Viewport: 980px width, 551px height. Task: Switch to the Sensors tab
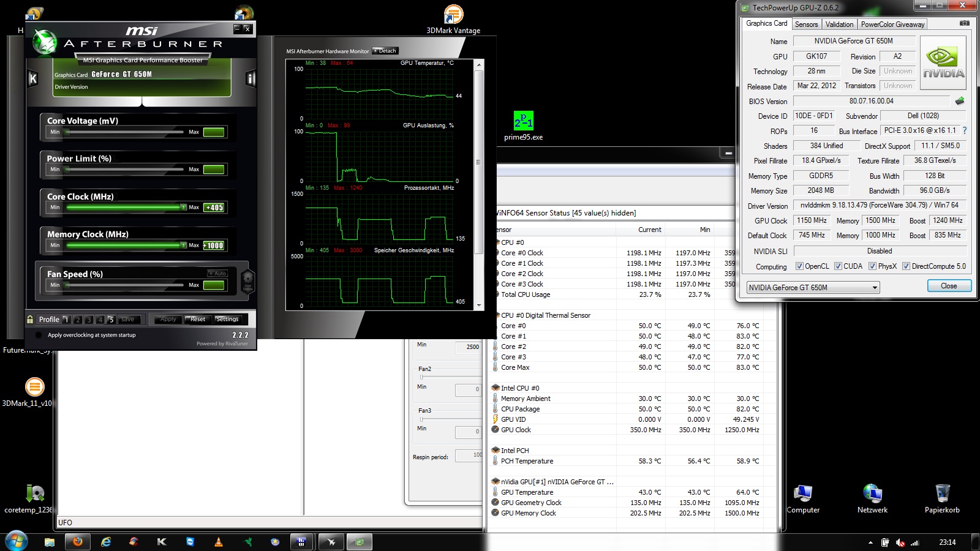[806, 24]
